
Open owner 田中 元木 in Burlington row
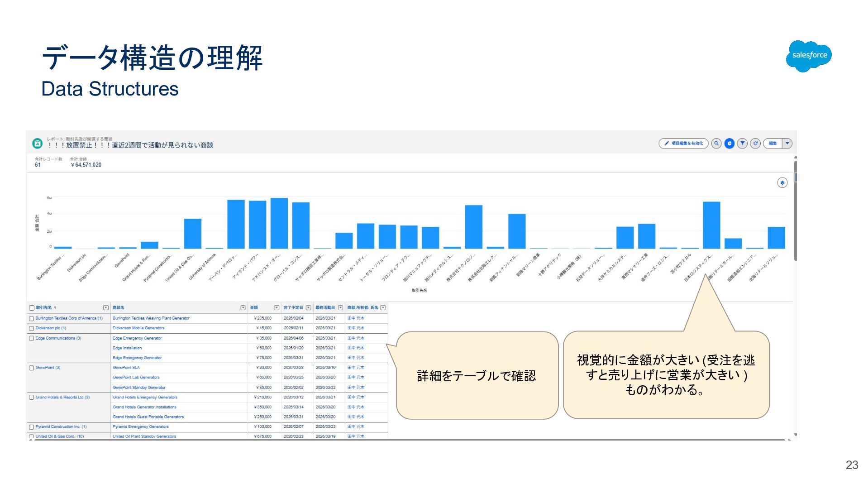(356, 318)
